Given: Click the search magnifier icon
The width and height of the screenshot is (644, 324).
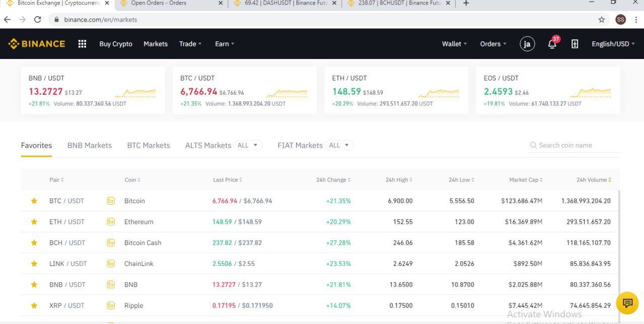Looking at the screenshot, I should 533,145.
